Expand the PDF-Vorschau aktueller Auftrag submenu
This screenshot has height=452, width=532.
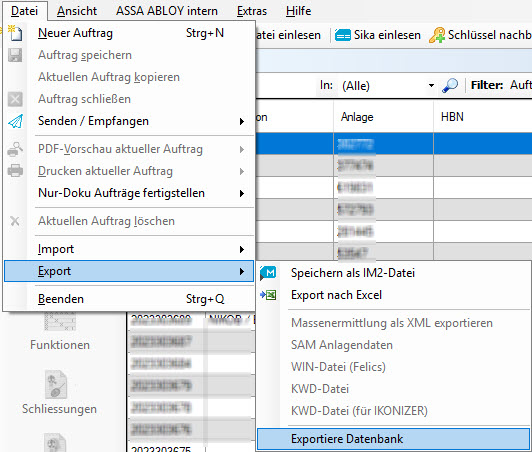pos(129,149)
